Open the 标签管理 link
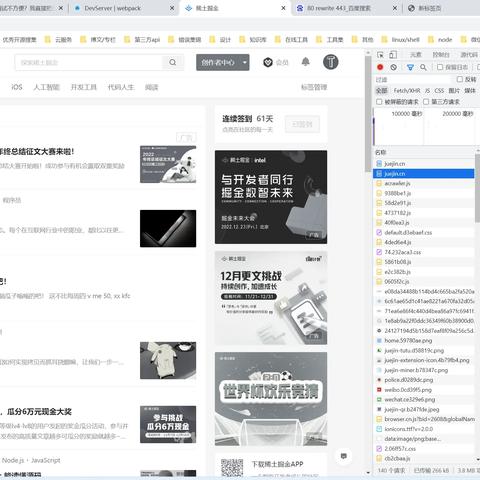This screenshot has height=480, width=480. (314, 87)
